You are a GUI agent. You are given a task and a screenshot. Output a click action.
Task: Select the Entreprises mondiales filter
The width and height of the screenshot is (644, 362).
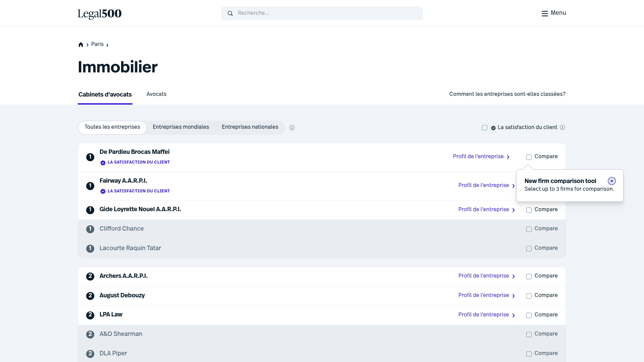click(x=181, y=127)
